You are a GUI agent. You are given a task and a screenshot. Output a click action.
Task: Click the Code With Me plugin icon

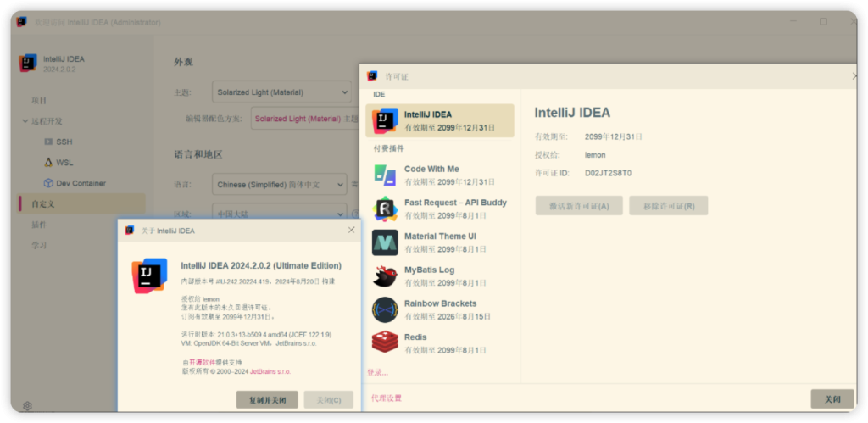coord(385,175)
